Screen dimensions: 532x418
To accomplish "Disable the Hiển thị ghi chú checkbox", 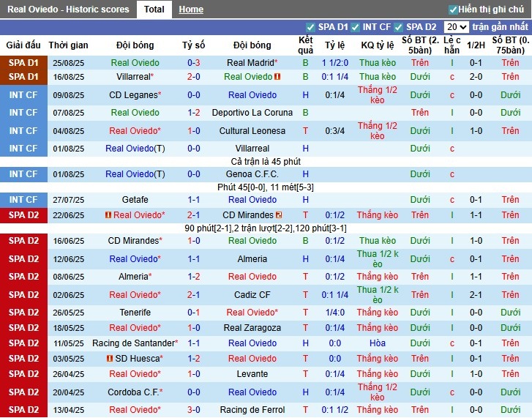I will pos(453,10).
